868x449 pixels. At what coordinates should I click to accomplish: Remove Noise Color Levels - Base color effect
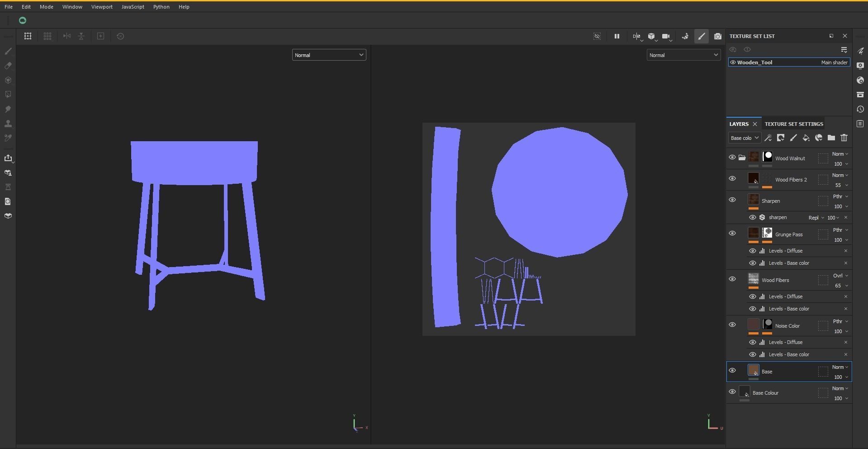[846, 354]
